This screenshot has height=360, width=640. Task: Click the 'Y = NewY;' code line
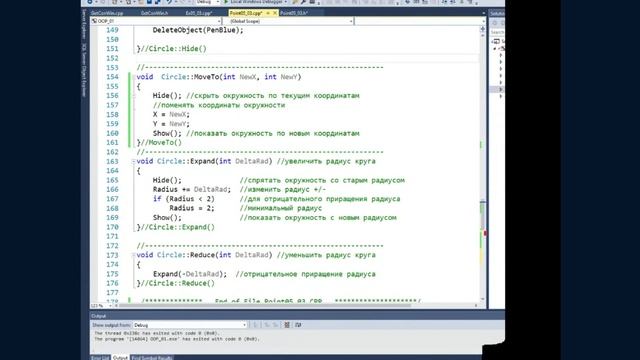(171, 124)
